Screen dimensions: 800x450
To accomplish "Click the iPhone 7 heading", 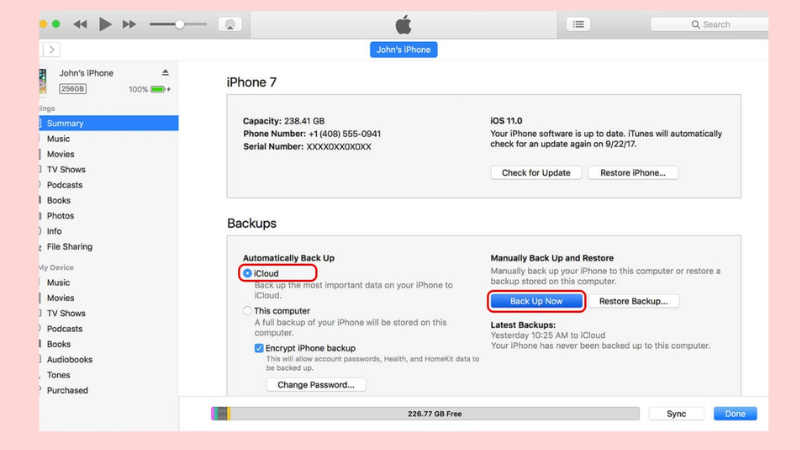I will [252, 82].
